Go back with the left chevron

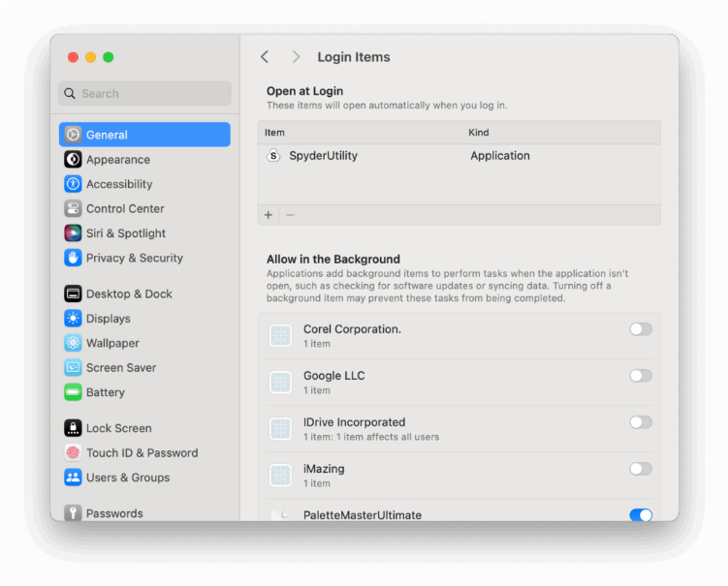click(x=265, y=57)
